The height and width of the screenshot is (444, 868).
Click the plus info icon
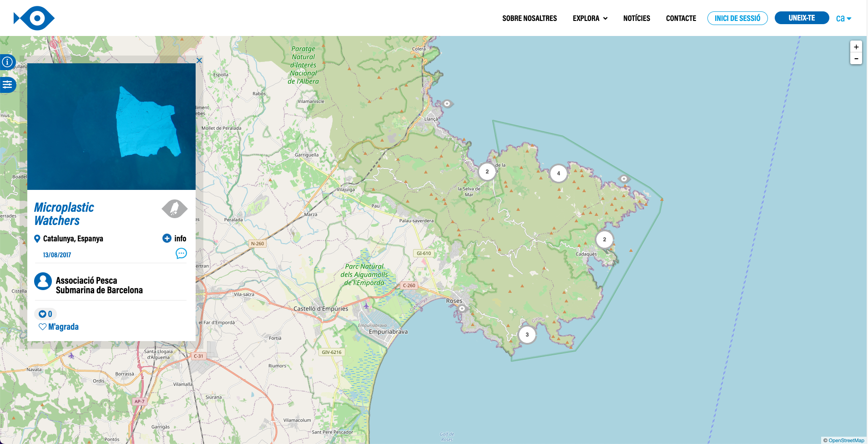[x=167, y=238]
